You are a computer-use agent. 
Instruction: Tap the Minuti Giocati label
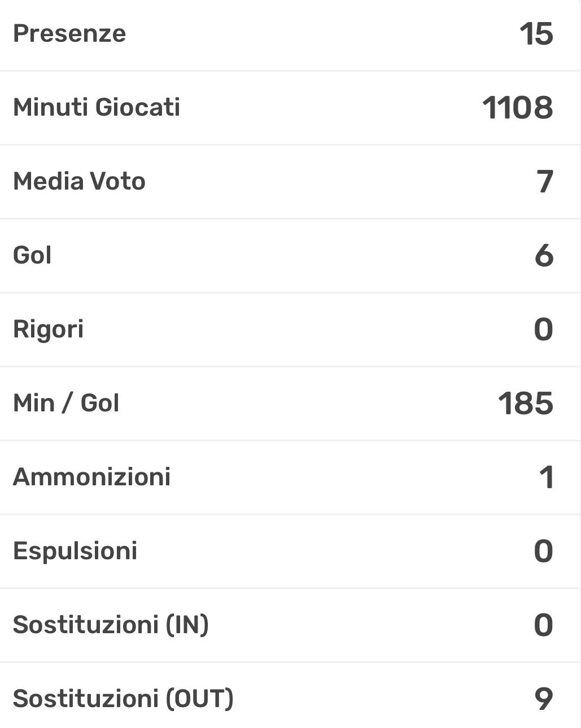(97, 107)
